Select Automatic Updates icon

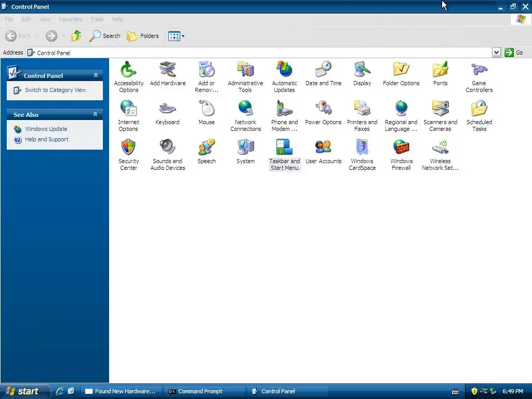click(284, 77)
